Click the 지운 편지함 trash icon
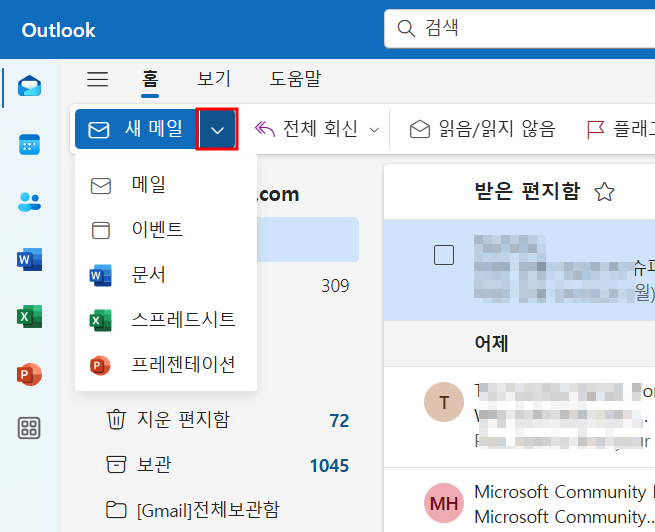This screenshot has height=532, width=655. 116,420
